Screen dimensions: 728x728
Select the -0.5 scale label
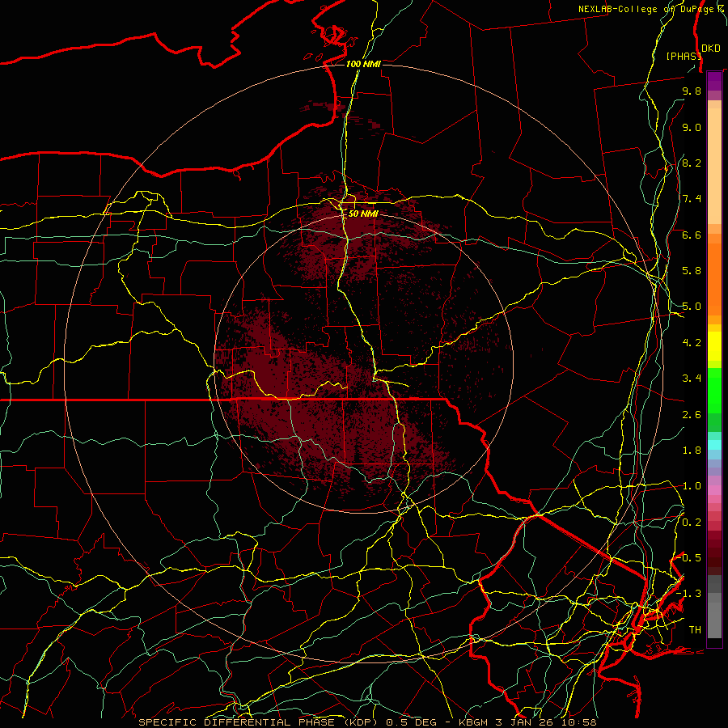pos(690,558)
